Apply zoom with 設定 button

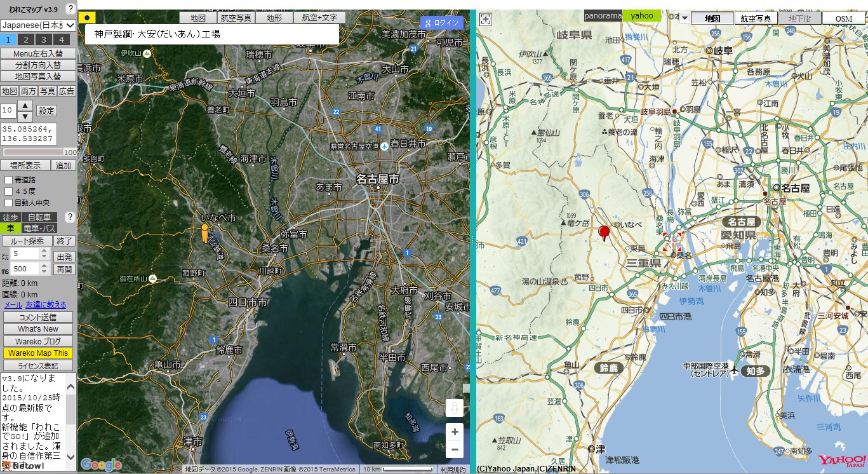46,111
